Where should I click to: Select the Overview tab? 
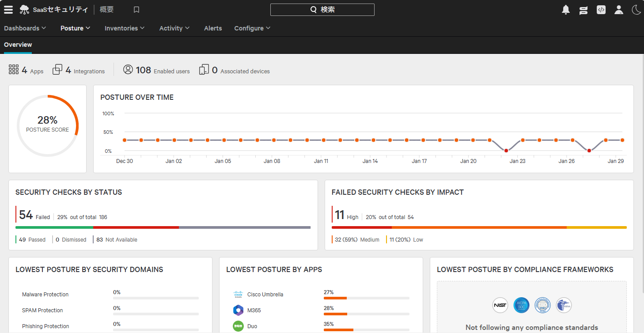18,45
